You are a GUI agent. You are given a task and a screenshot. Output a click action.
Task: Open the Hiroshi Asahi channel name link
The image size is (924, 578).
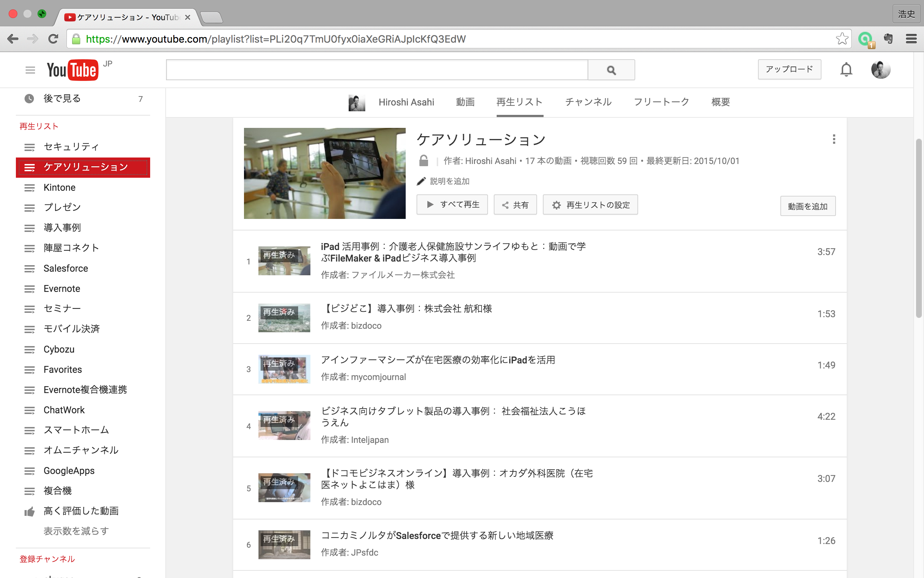[406, 102]
